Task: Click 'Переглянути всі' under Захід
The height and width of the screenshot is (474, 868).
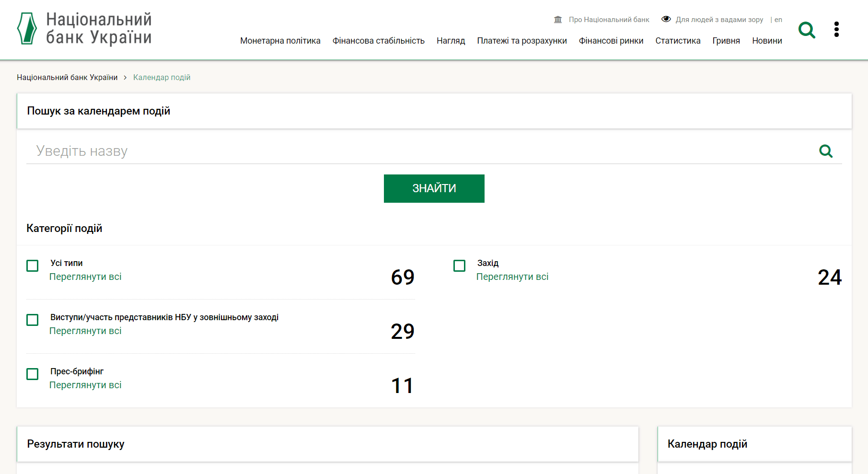Action: 512,277
